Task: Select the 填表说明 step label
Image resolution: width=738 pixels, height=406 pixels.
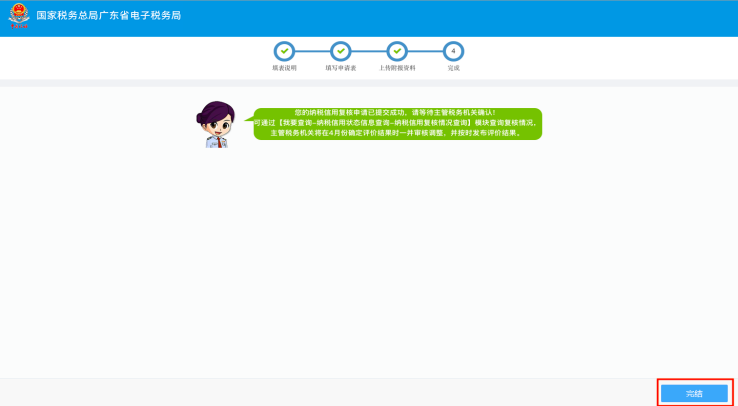Action: point(284,68)
